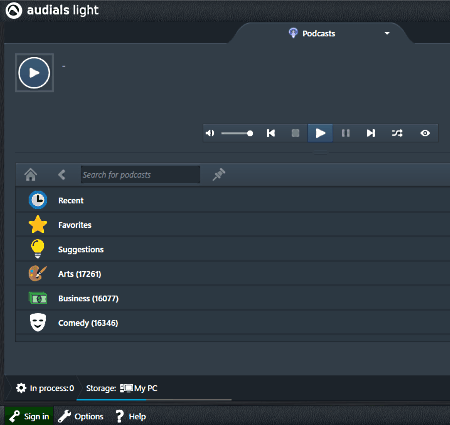Skip to the next track
Viewport: 450px width, 425px height.
[371, 133]
